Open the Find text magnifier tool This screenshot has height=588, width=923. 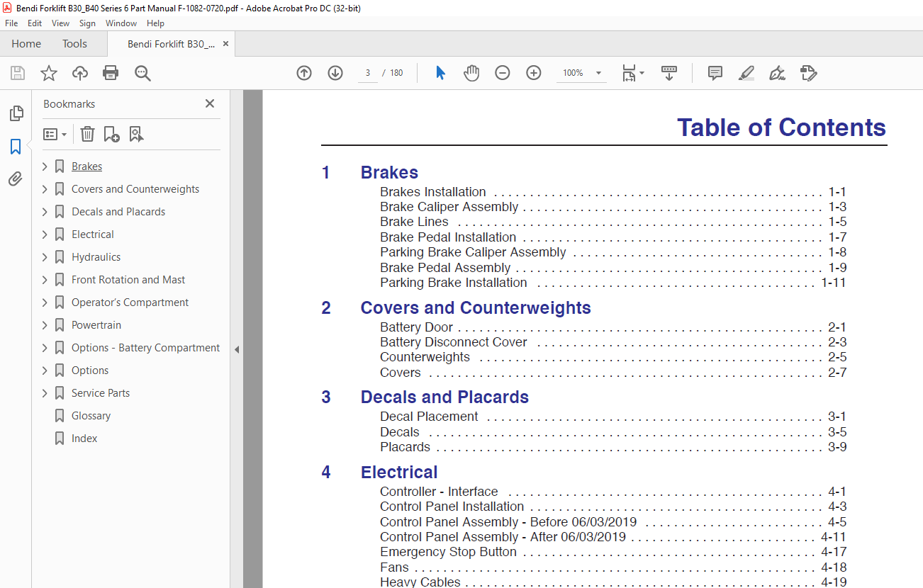143,73
